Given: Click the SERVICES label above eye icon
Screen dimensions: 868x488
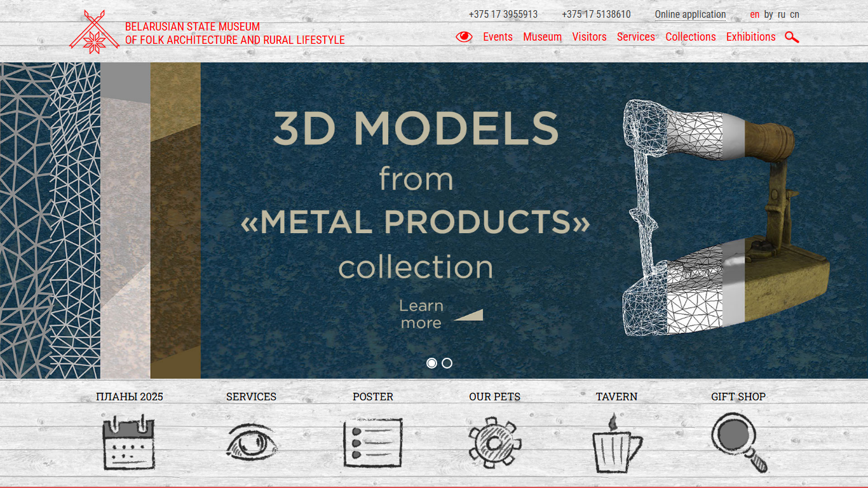Looking at the screenshot, I should point(252,396).
